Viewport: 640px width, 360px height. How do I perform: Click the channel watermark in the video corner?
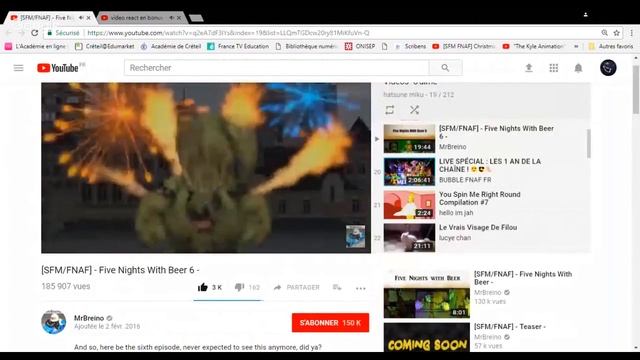(355, 236)
